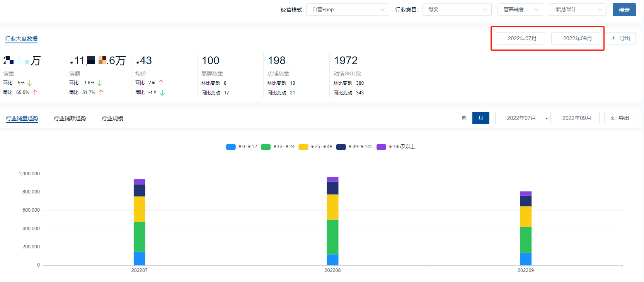Click the 店铺数量 环比变动 value 10

point(293,83)
